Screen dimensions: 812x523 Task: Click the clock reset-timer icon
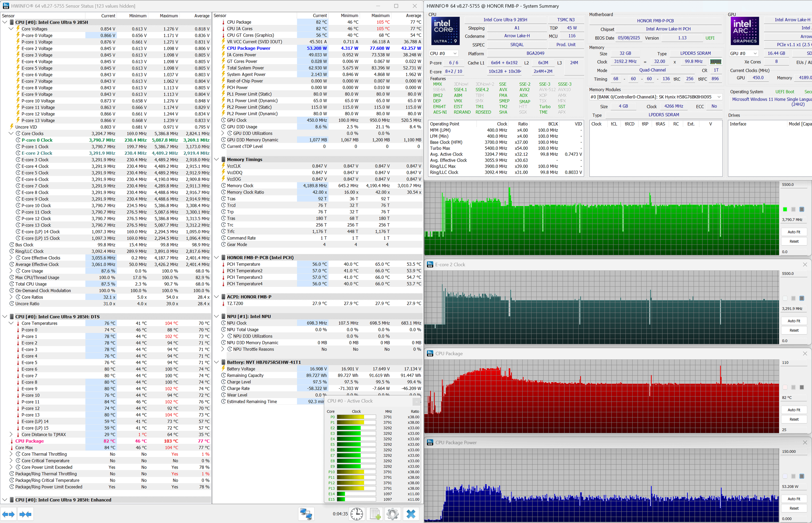click(x=356, y=514)
